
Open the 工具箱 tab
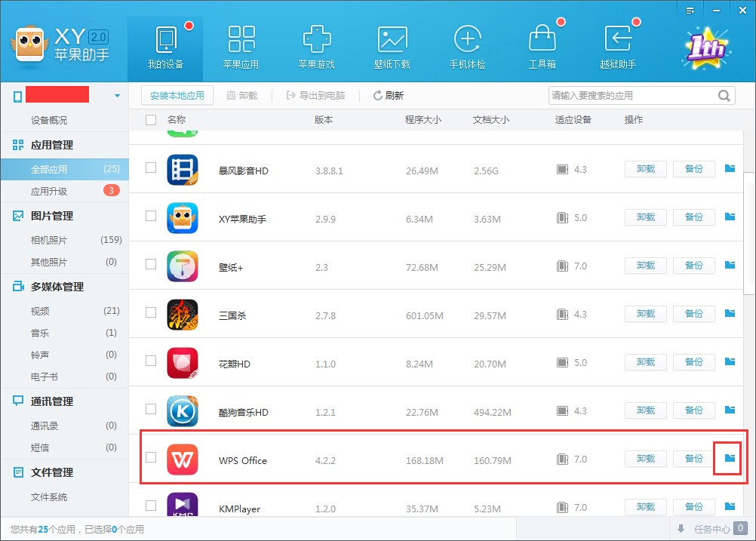(542, 49)
